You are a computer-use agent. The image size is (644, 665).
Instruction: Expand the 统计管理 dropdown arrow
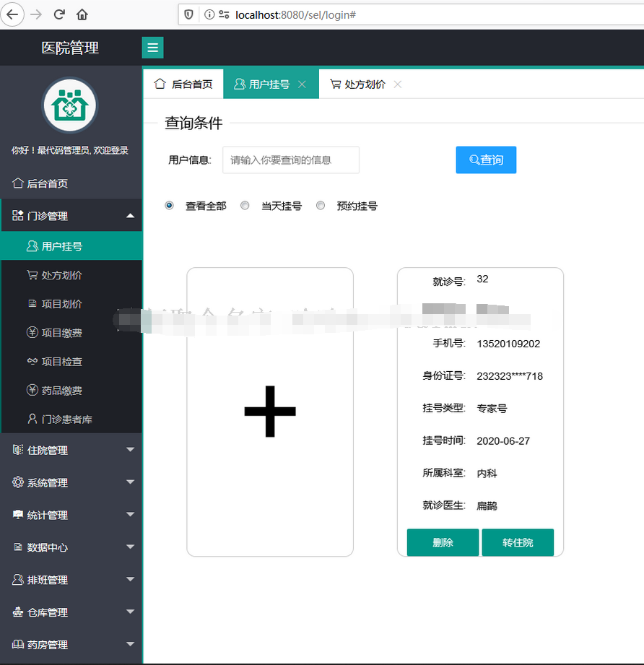point(131,514)
